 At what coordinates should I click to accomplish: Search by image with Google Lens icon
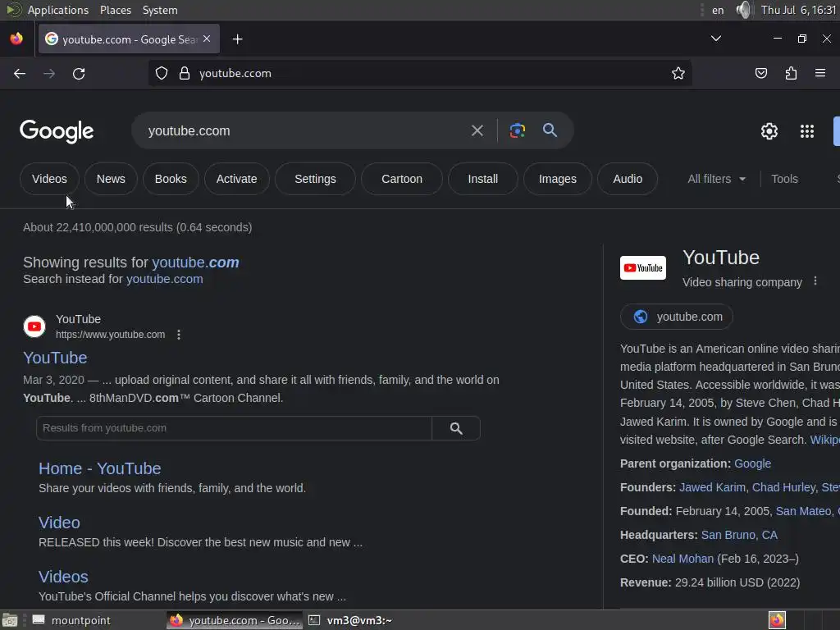tap(517, 130)
